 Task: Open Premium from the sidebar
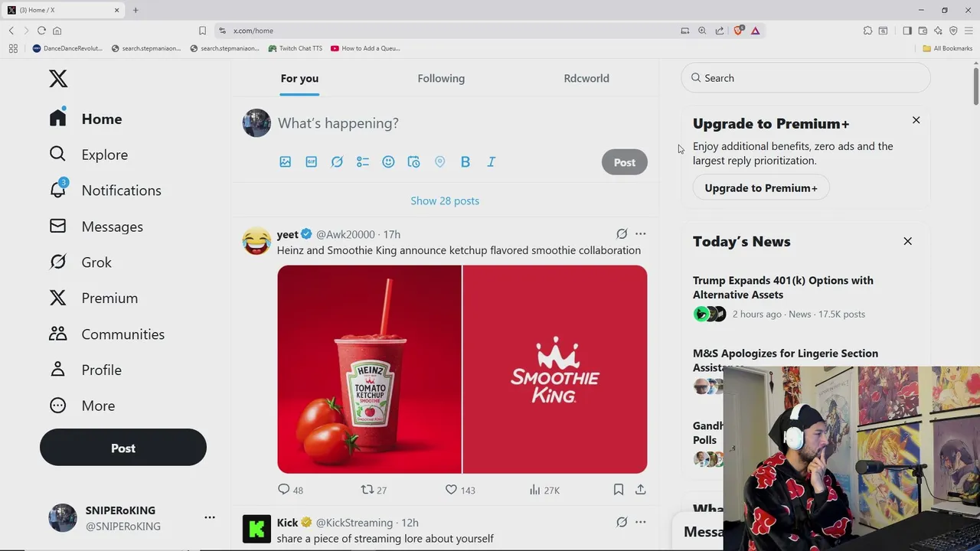click(x=93, y=298)
